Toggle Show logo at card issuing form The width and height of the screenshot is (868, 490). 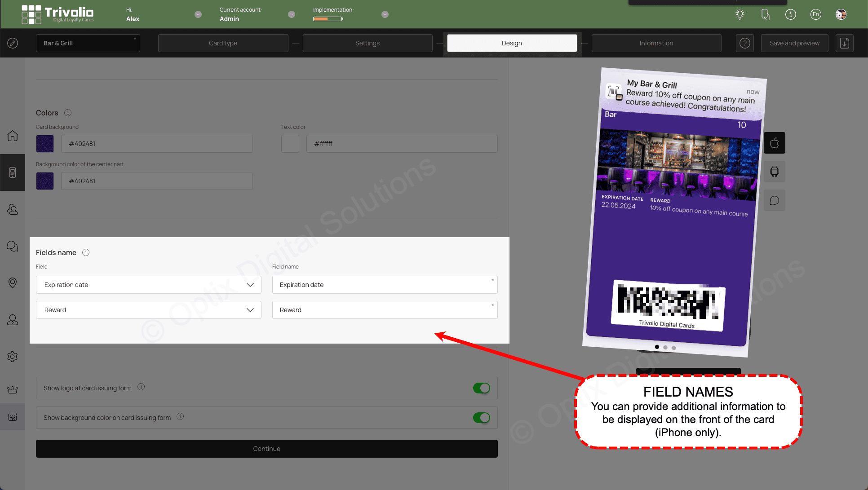click(x=482, y=388)
